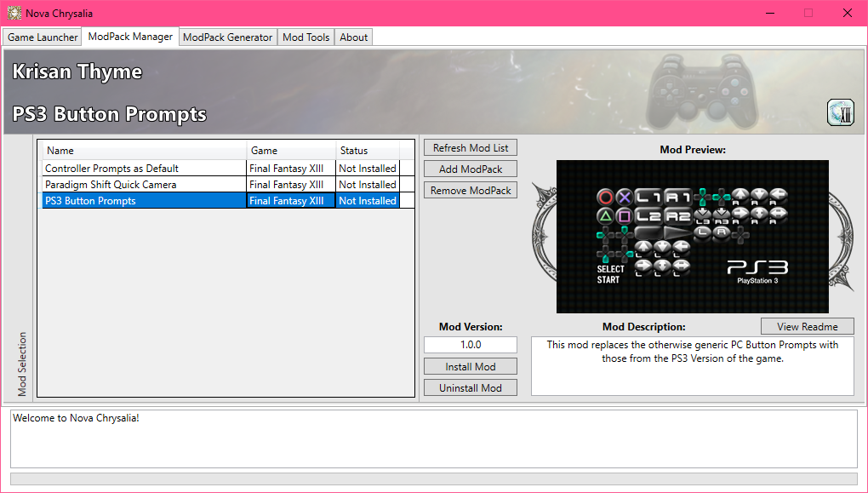Sort mod list by Status column header

(368, 150)
